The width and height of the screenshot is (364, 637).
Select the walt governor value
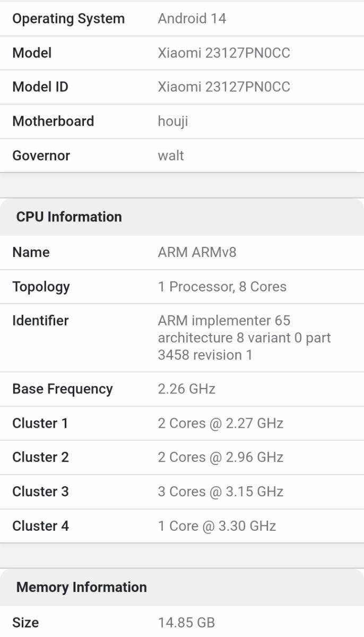coord(171,156)
